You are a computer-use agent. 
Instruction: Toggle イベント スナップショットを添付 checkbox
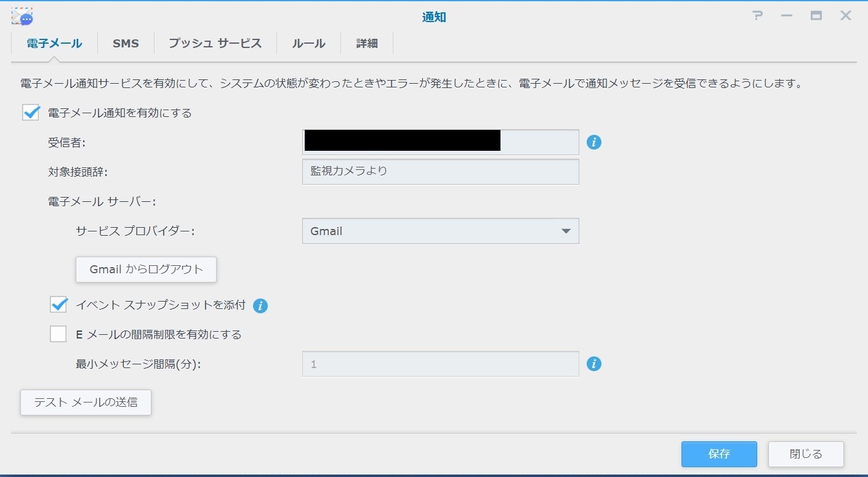click(58, 305)
